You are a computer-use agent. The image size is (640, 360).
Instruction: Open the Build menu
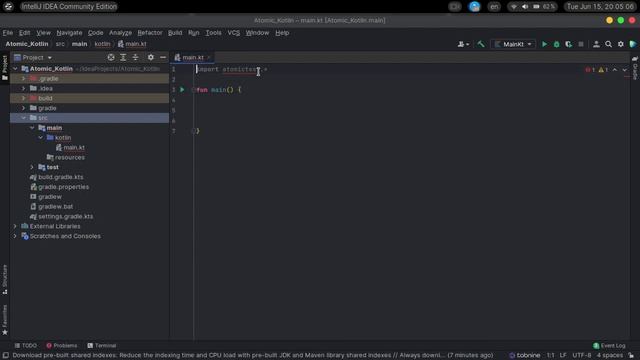(x=175, y=33)
